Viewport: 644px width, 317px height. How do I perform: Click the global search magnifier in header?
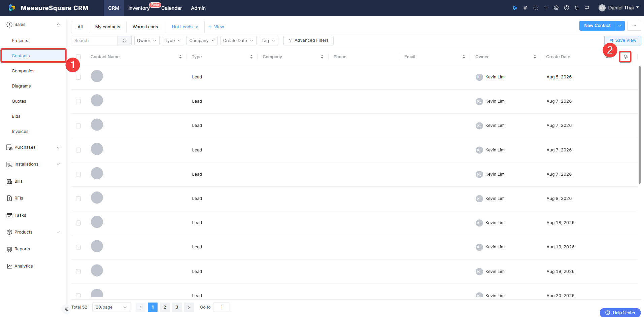536,8
